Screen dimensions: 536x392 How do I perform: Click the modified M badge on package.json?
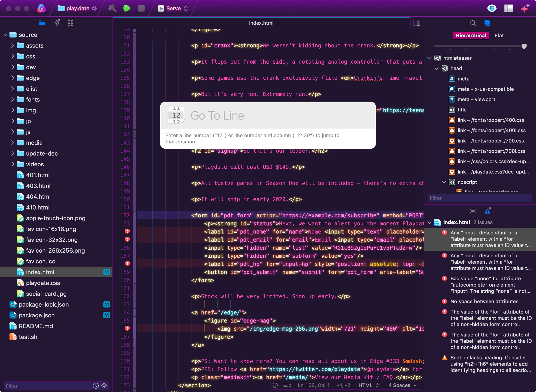tap(107, 315)
